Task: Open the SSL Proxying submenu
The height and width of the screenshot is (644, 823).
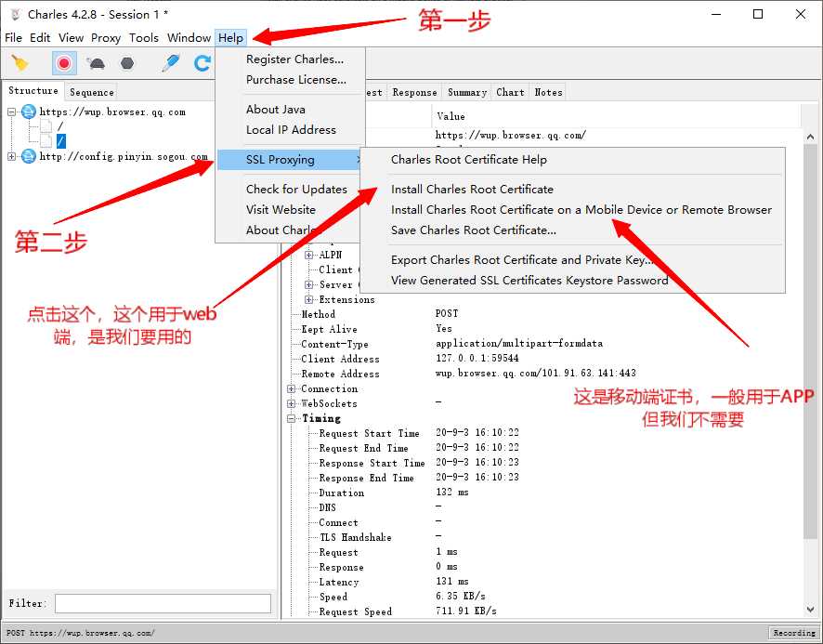Action: point(290,159)
